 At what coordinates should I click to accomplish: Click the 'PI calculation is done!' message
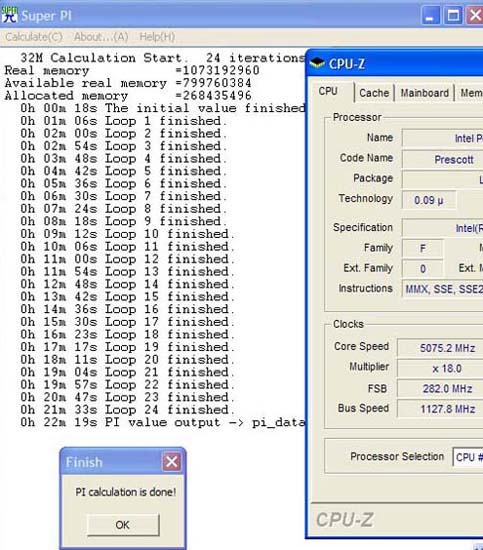coord(126,492)
